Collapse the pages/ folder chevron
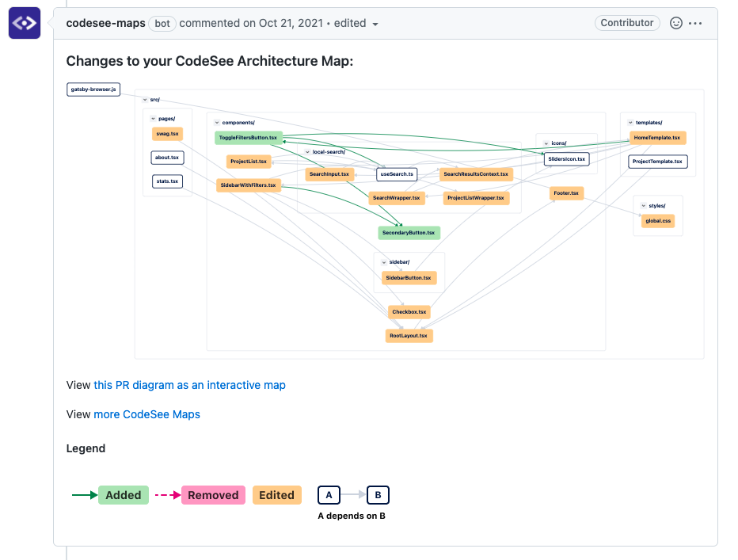This screenshot has width=738, height=560. 153,119
